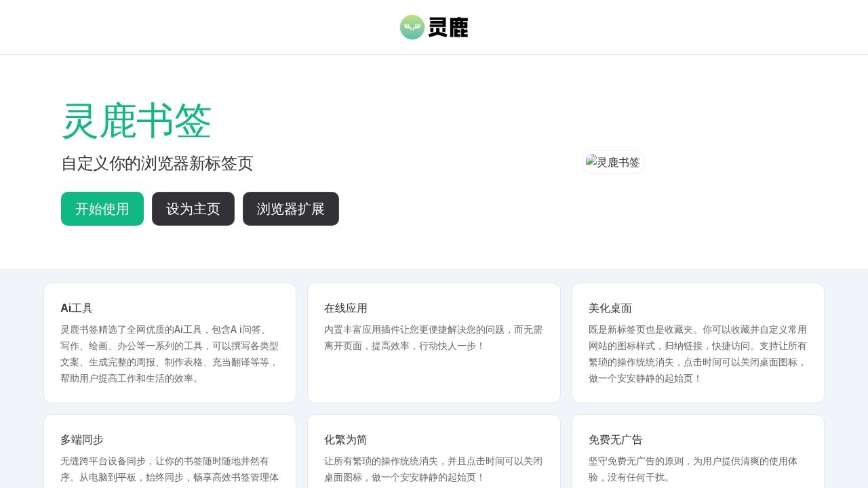Click the 在线应用 card title
Viewport: 868px width, 488px height.
[x=345, y=308]
